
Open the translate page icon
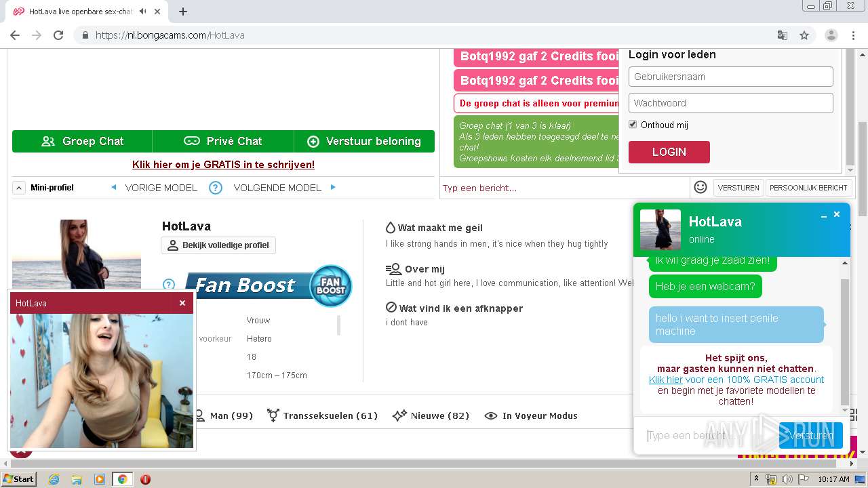coord(783,35)
